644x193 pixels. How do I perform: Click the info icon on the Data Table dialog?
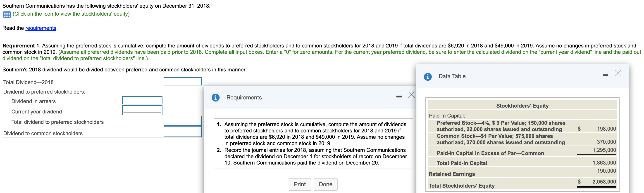tap(428, 77)
